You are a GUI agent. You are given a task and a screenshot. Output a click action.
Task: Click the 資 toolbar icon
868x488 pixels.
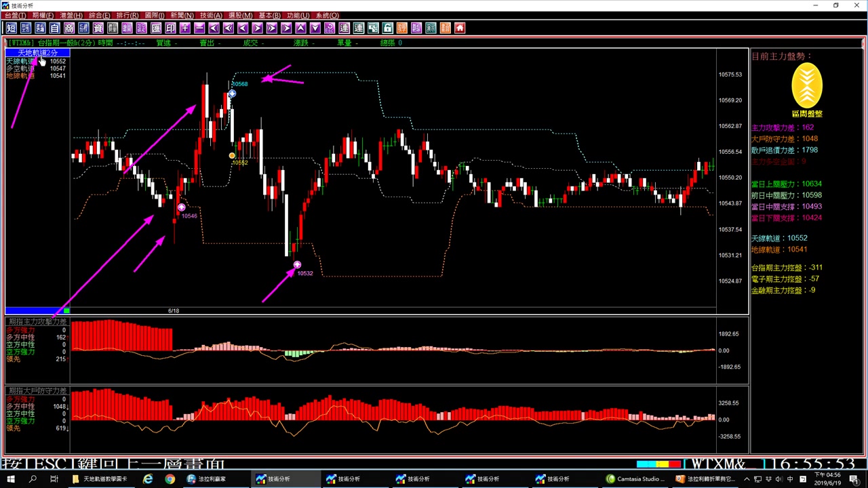pos(98,28)
